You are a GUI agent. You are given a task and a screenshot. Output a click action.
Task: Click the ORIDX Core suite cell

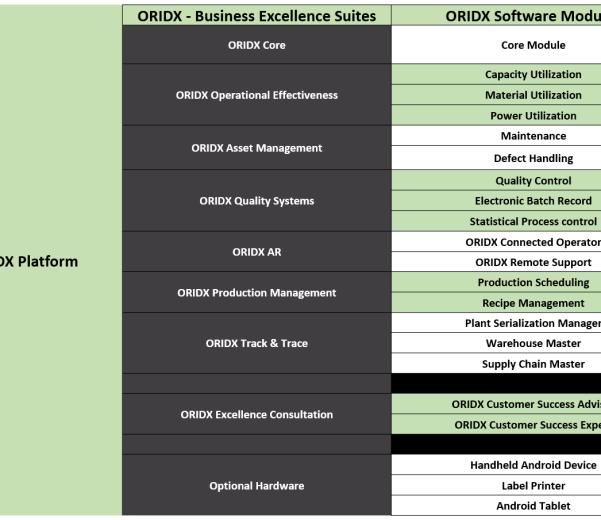point(256,45)
